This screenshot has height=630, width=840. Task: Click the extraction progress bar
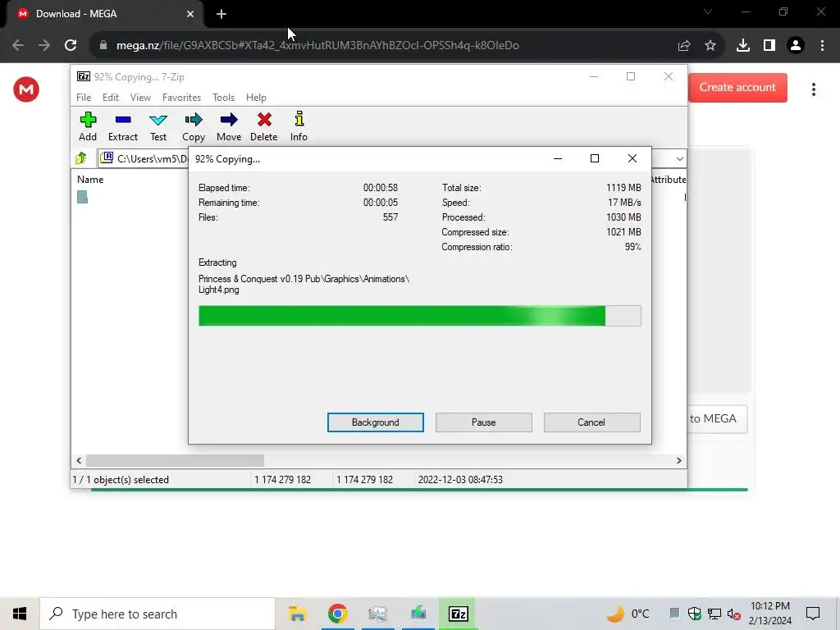[419, 316]
